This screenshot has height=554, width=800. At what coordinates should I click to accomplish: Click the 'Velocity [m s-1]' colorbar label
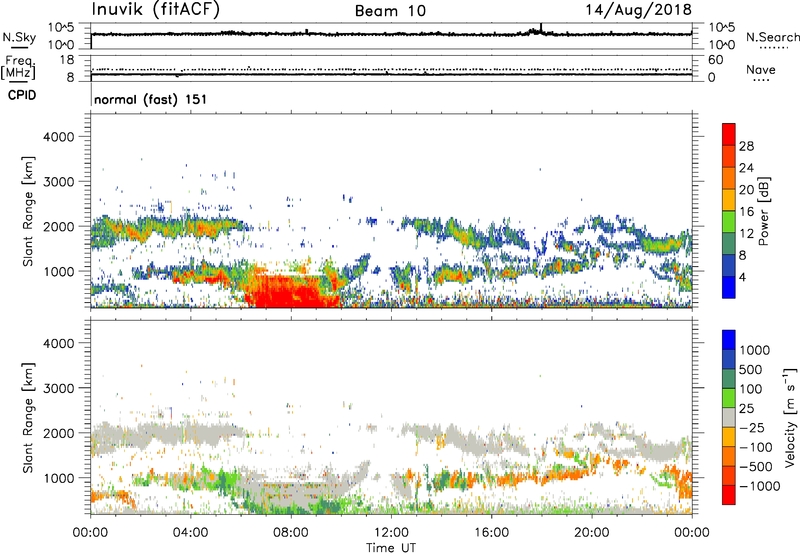790,417
